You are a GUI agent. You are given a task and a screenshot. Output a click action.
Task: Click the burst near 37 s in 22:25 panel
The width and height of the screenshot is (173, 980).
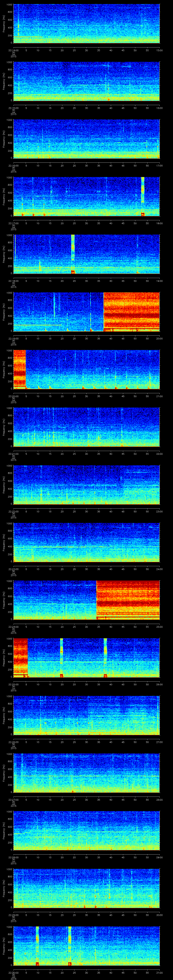pyautogui.click(x=105, y=658)
